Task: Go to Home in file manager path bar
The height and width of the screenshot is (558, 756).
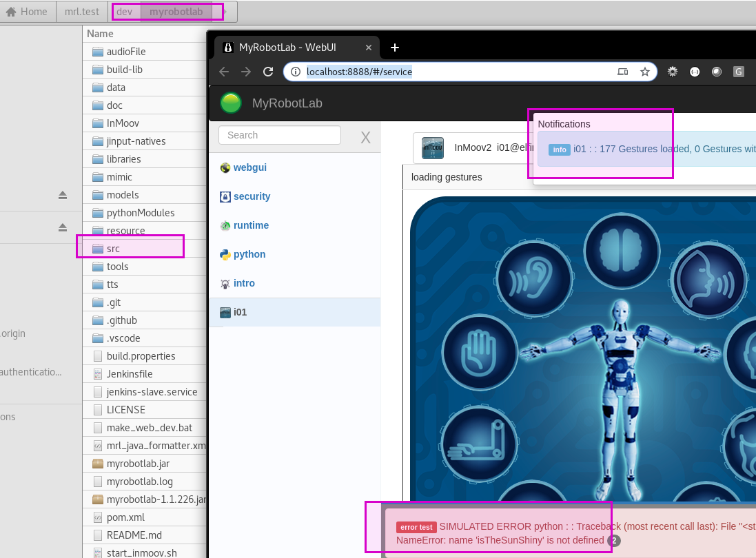Action: [26, 12]
